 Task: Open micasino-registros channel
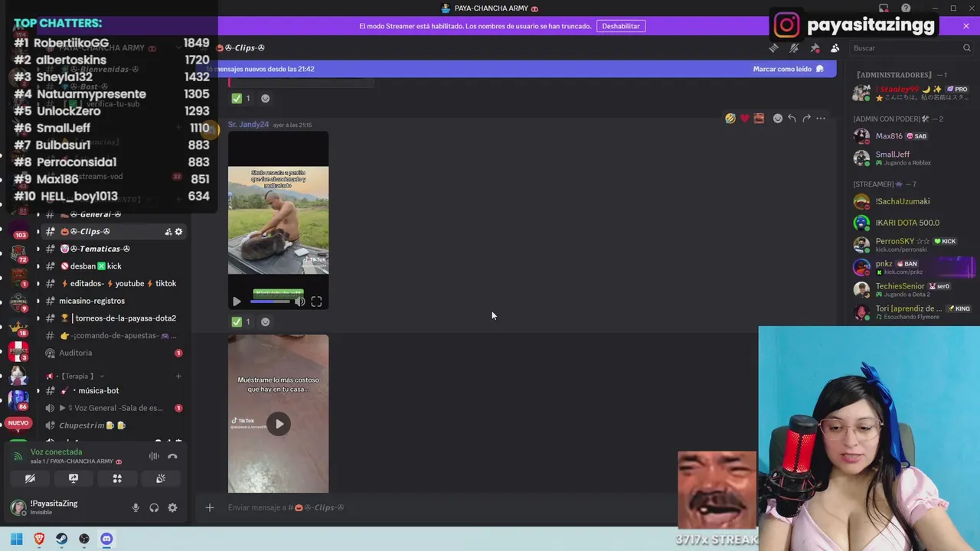(x=115, y=301)
